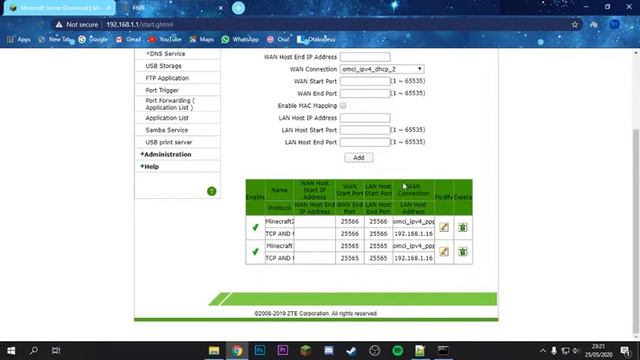Open Port Forwarding (Application List) page
Viewport: 640px width, 360px height.
[x=170, y=104]
